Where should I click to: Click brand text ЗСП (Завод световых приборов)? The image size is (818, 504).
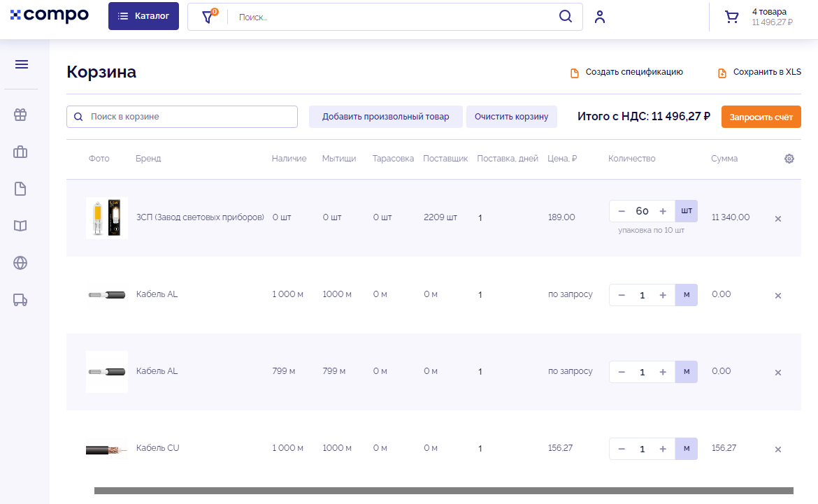point(201,217)
